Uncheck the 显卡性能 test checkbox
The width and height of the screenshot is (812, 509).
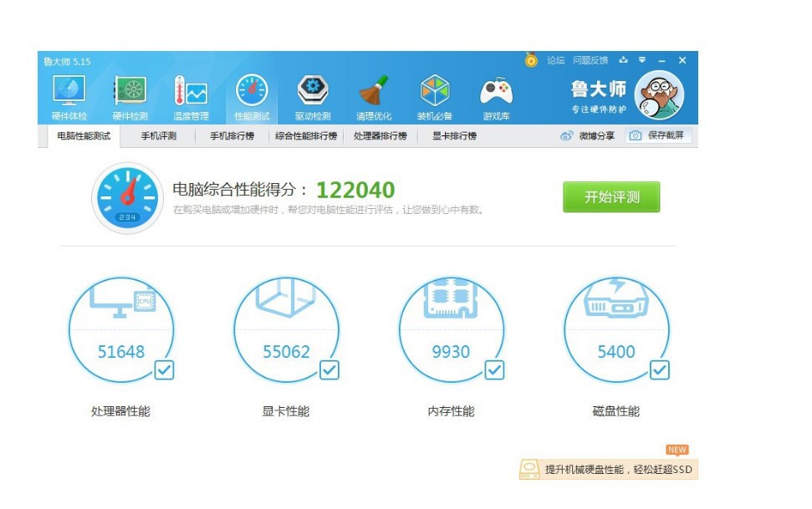coord(329,370)
